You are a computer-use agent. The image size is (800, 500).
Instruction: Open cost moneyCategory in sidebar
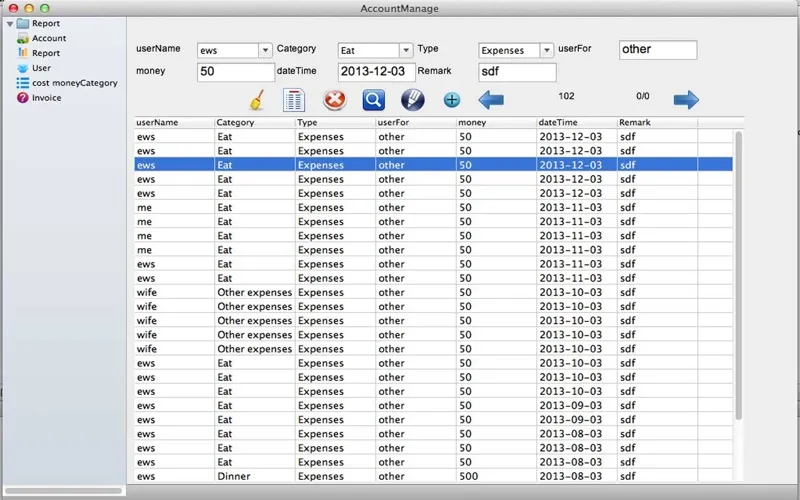74,83
